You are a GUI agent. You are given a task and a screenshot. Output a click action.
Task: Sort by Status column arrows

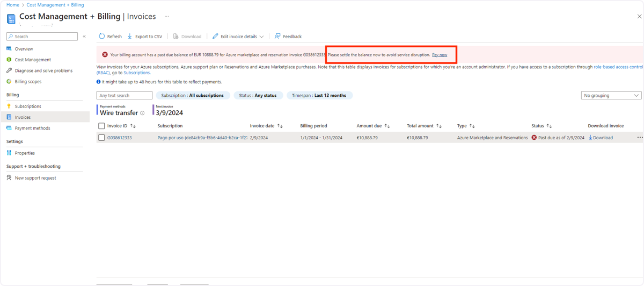[x=549, y=126]
